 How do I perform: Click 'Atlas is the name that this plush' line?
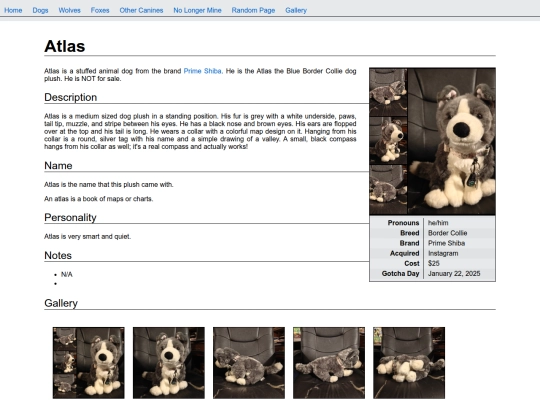tap(108, 185)
